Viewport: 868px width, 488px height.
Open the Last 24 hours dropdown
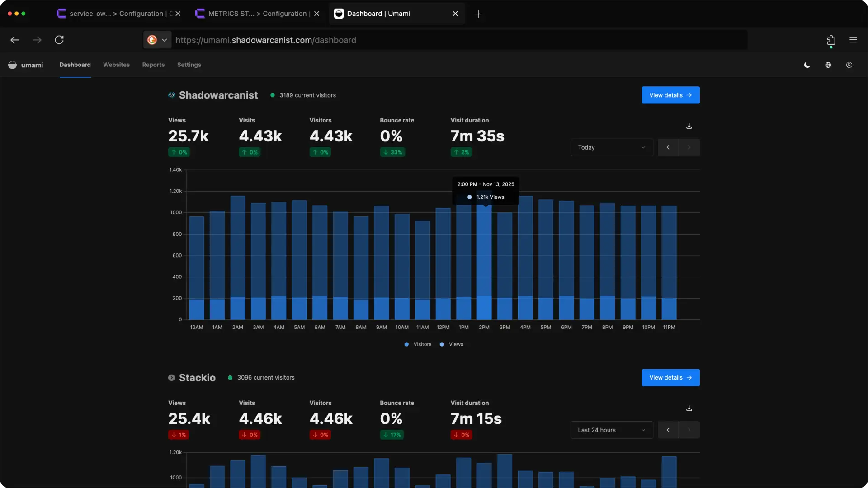pyautogui.click(x=611, y=430)
